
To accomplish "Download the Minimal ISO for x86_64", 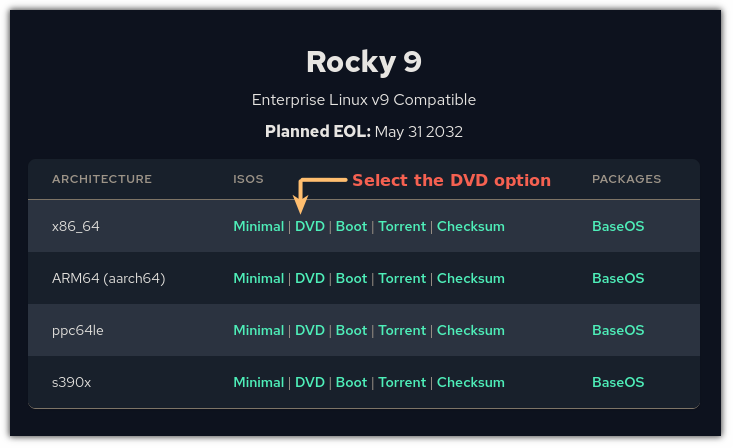I will tap(259, 227).
